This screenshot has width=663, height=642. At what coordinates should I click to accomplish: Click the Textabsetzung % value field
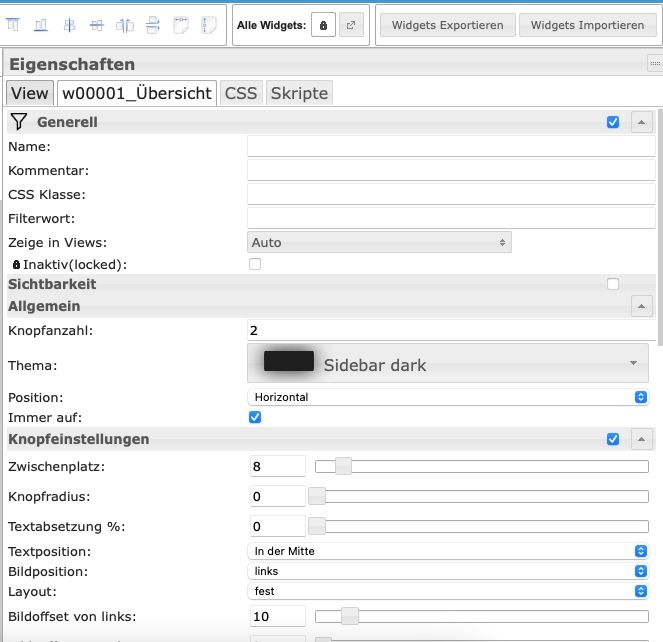(277, 526)
